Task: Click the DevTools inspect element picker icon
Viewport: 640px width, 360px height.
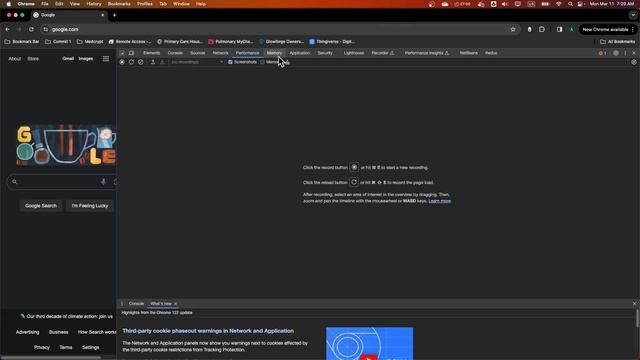Action: click(x=122, y=53)
